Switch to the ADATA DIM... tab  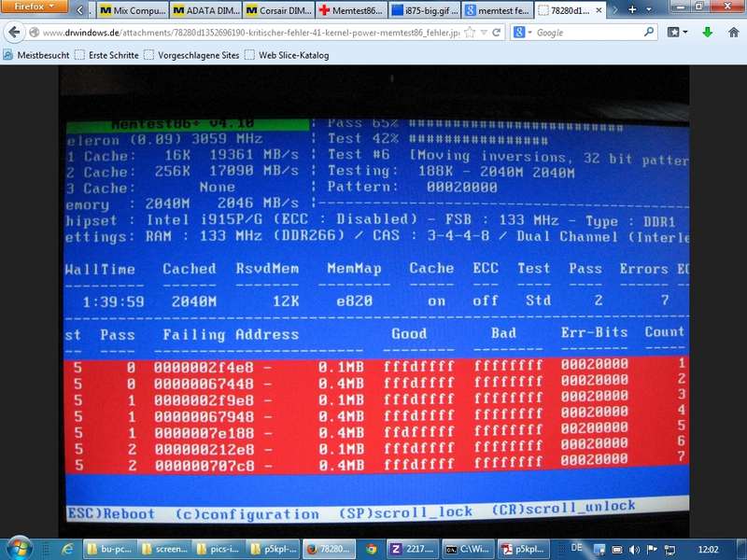point(205,10)
